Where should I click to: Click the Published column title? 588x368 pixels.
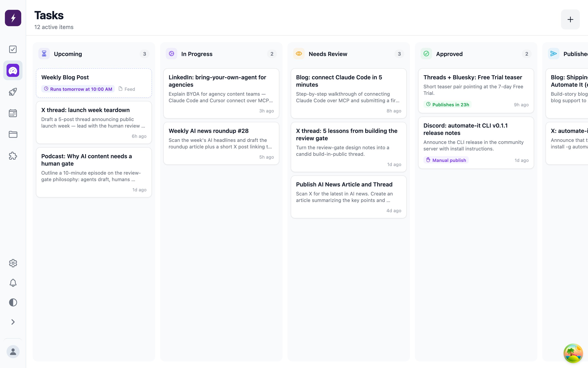pyautogui.click(x=576, y=54)
